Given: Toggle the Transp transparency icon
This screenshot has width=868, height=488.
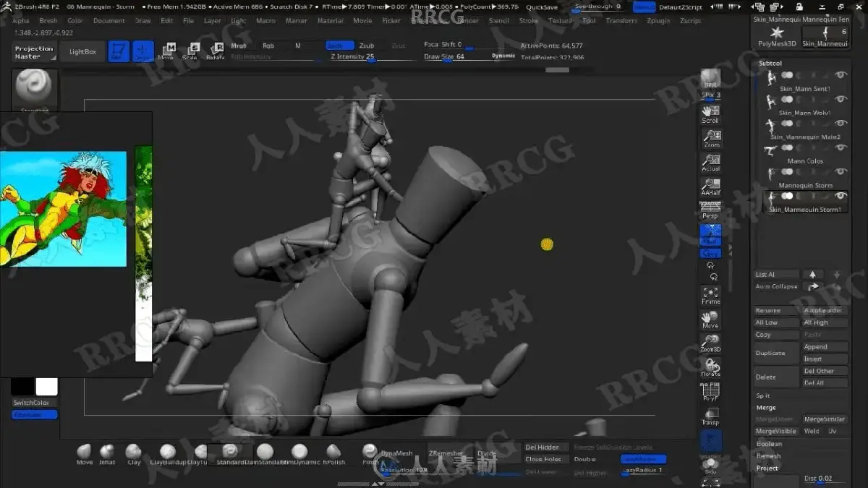Looking at the screenshot, I should point(710,416).
